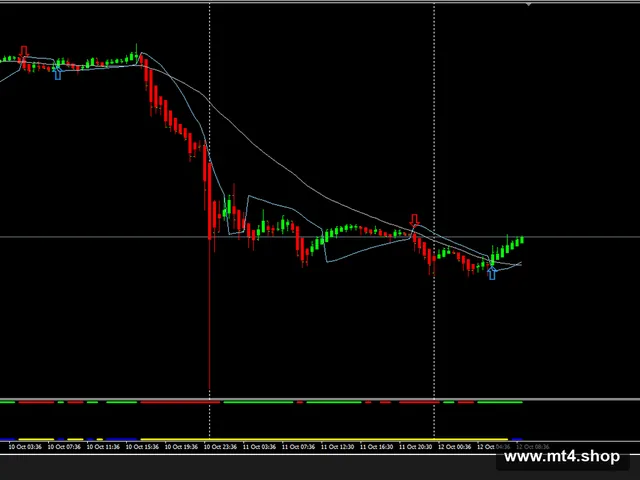Select the blue buy arrow near 12 Oct 04:36
The width and height of the screenshot is (640, 480).
coord(492,274)
